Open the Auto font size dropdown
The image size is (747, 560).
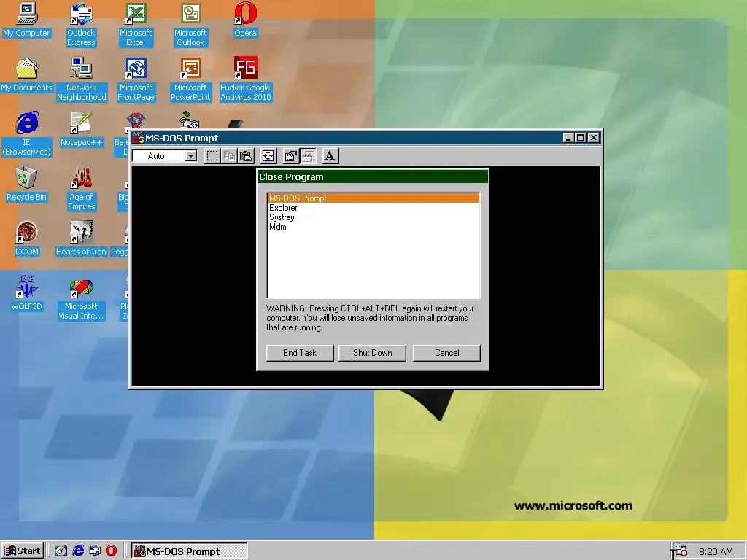point(191,156)
